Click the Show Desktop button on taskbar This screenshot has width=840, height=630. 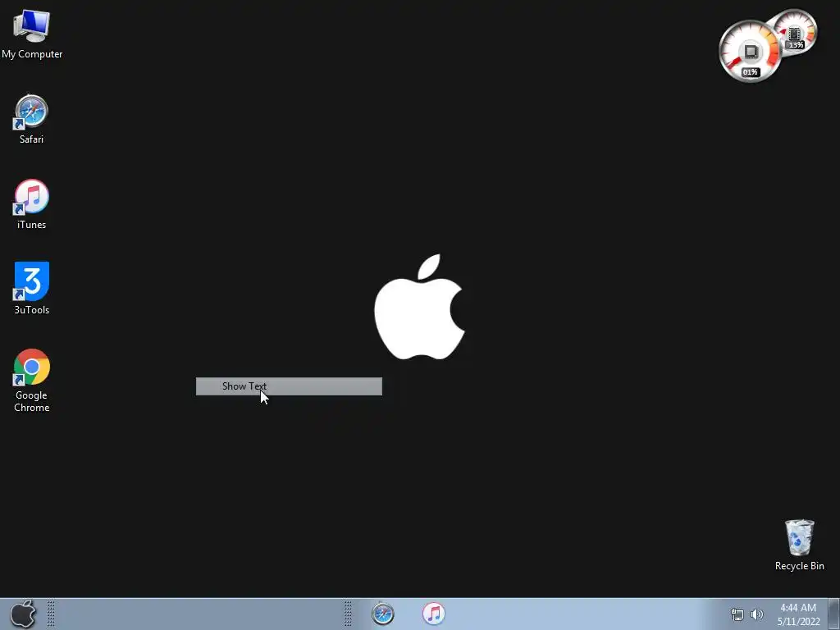[834, 614]
